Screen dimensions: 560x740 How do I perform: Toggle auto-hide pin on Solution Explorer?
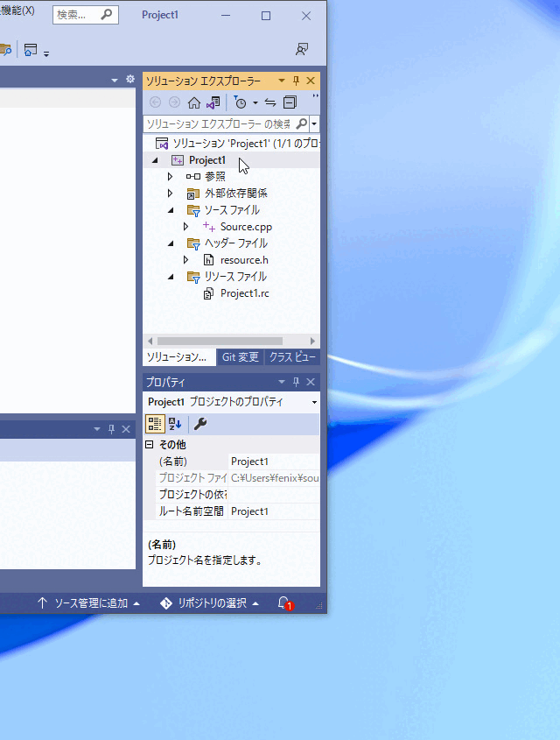point(296,81)
